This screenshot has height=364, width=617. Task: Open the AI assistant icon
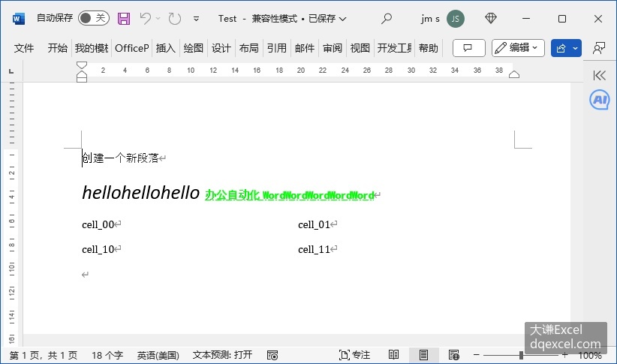coord(599,100)
